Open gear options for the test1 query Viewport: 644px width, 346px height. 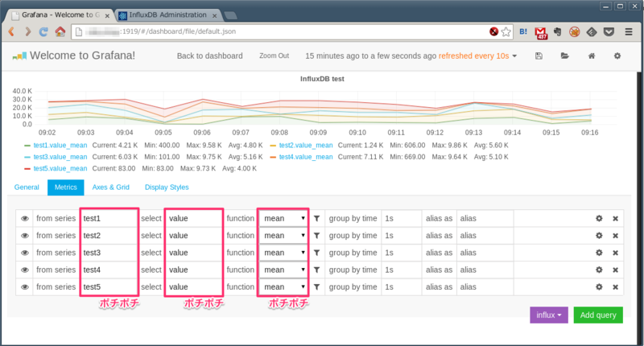(599, 219)
